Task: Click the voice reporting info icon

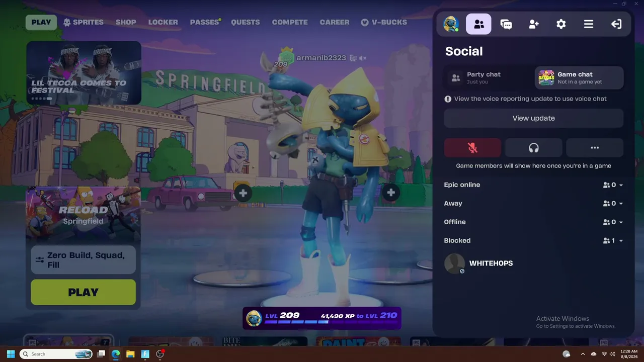Action: click(x=448, y=99)
